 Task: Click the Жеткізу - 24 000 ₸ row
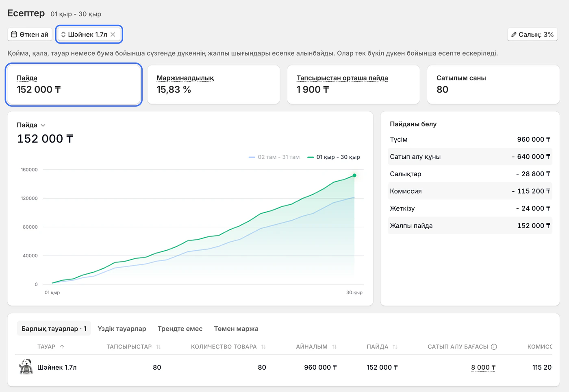(x=470, y=208)
